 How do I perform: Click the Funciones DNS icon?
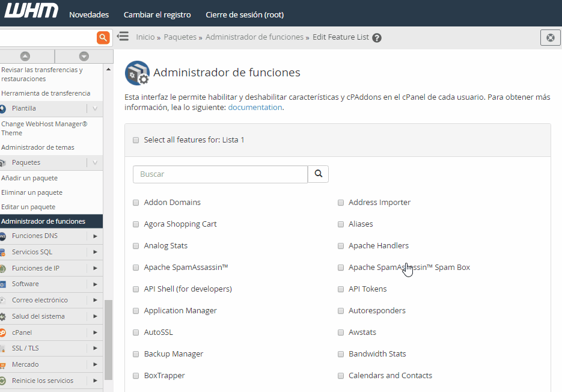tap(3, 236)
